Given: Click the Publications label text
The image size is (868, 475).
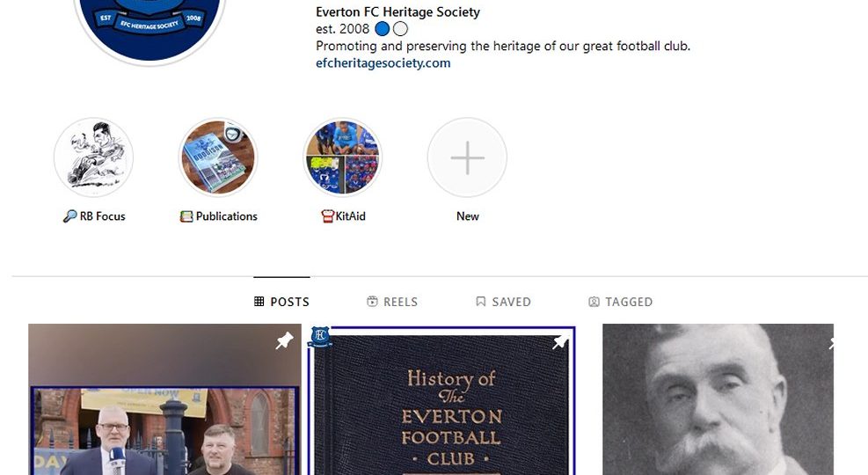Looking at the screenshot, I should click(x=226, y=216).
